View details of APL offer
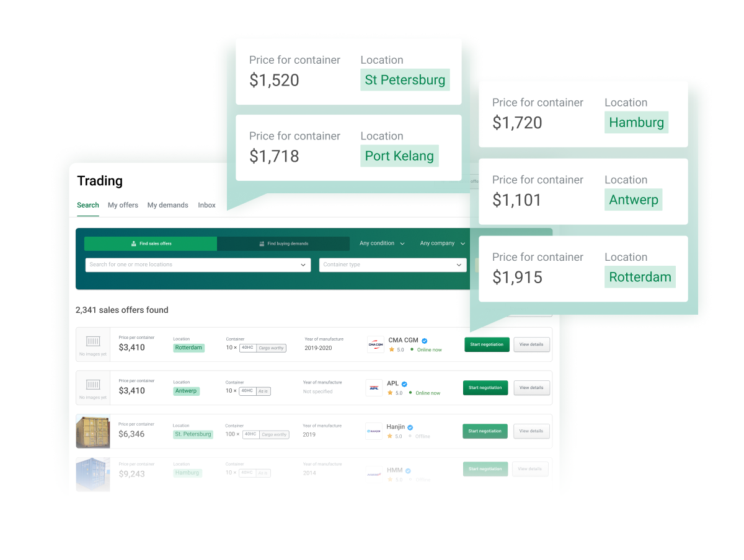Screen dimensions: 744x560 click(531, 388)
